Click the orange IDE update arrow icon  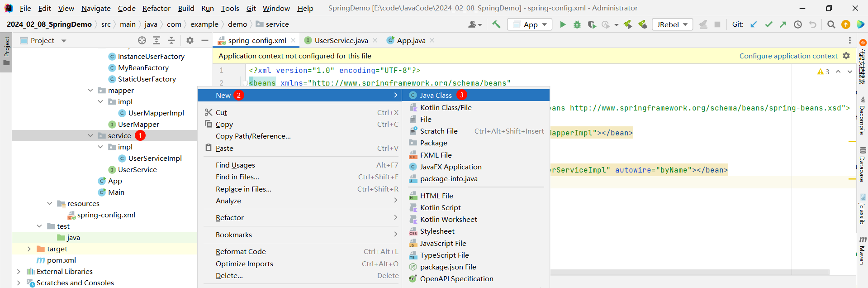pyautogui.click(x=846, y=24)
